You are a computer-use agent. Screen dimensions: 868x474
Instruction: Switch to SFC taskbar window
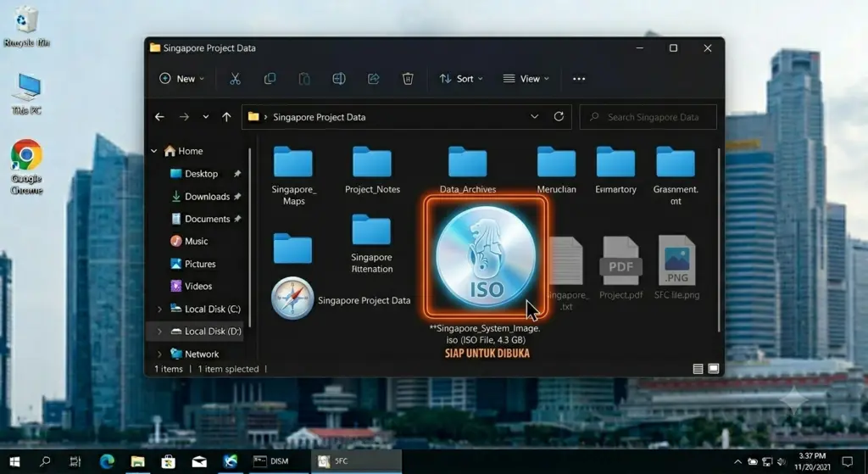357,460
